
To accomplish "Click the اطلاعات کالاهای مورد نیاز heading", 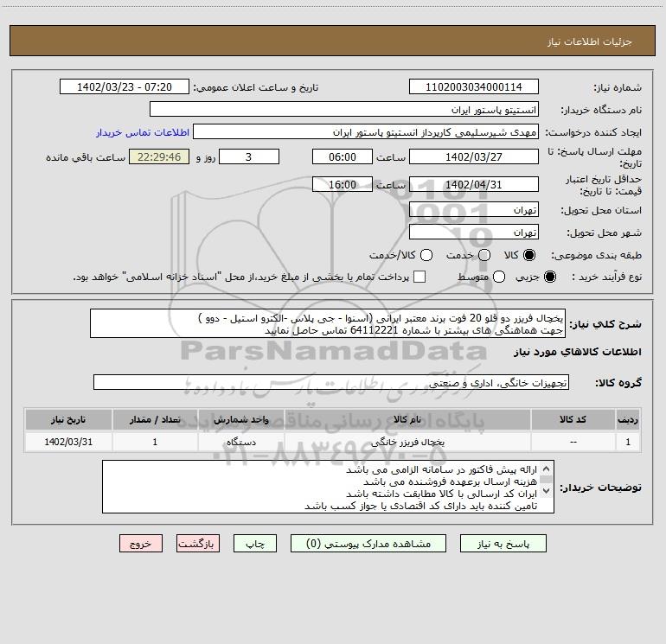I will pyautogui.click(x=577, y=352).
